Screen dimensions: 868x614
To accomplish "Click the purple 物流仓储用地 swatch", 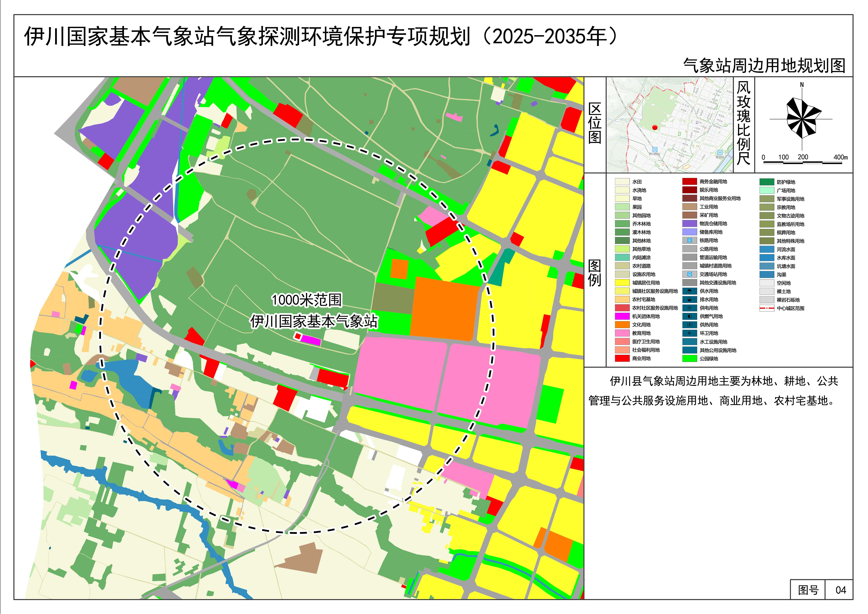I will click(690, 224).
